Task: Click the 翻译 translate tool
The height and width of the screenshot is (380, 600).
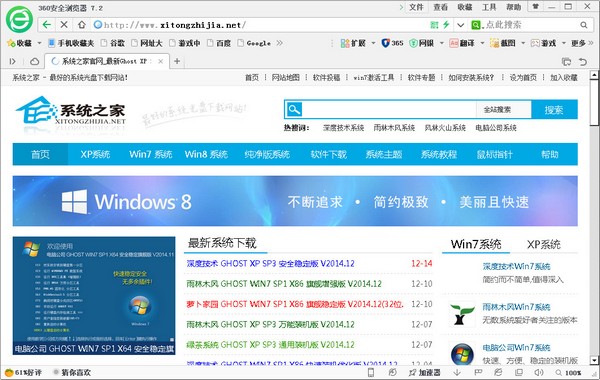Action: (x=462, y=43)
